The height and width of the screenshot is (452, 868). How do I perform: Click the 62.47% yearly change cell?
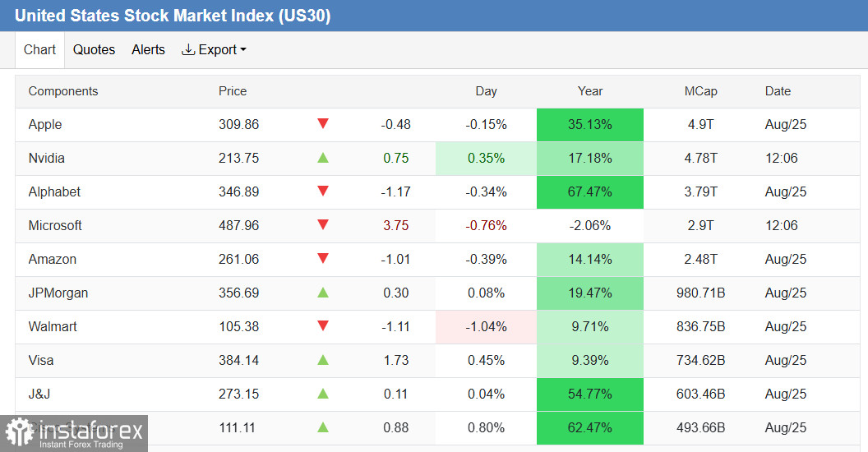[x=590, y=428]
